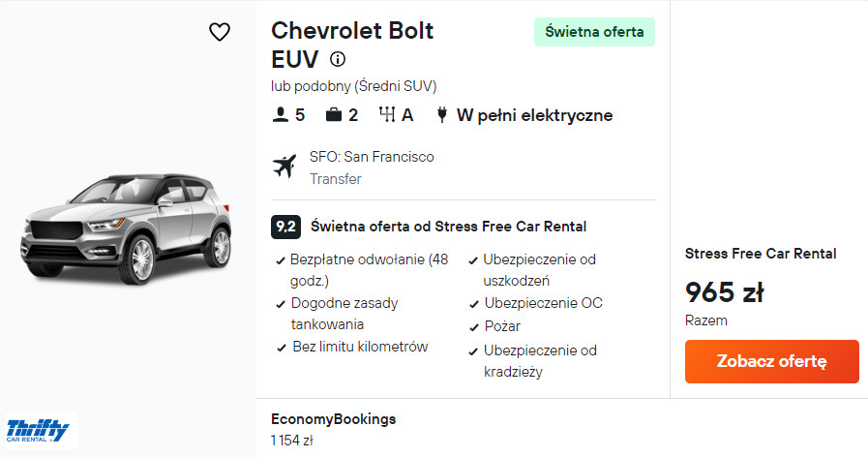Click the automatic transmission icon
Screen dimensions: 868x457
coord(388,115)
